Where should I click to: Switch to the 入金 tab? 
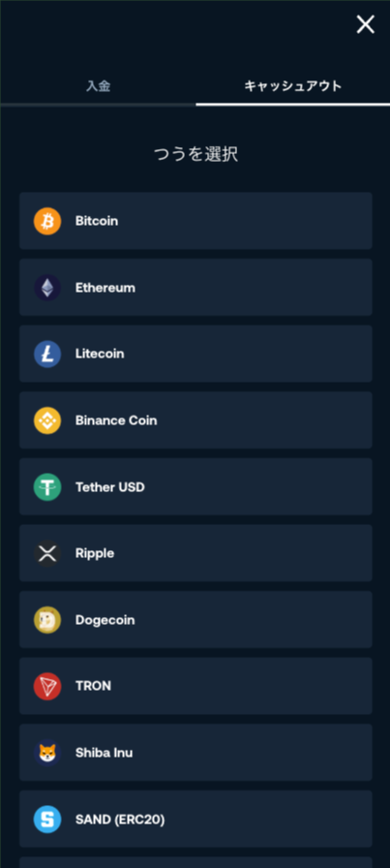click(98, 86)
